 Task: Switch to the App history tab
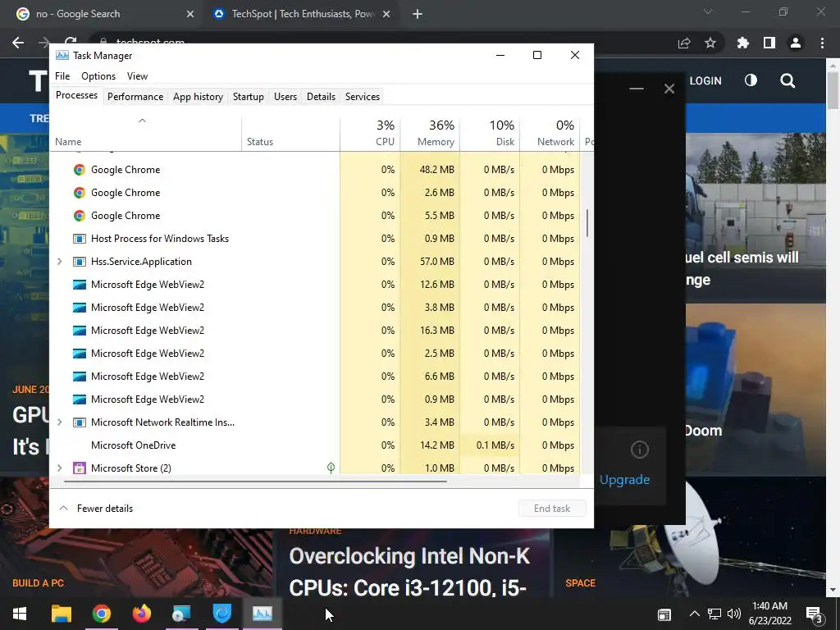(x=198, y=97)
